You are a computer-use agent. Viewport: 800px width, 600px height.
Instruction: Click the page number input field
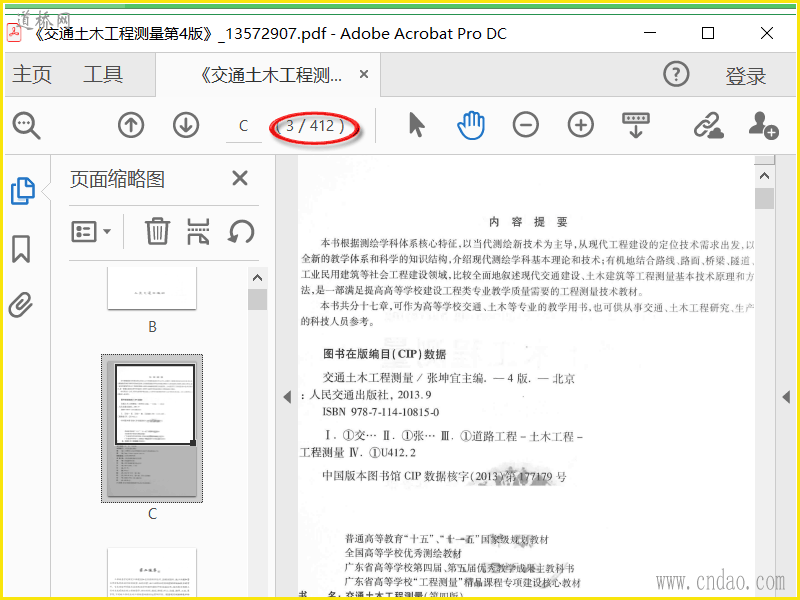(x=244, y=126)
